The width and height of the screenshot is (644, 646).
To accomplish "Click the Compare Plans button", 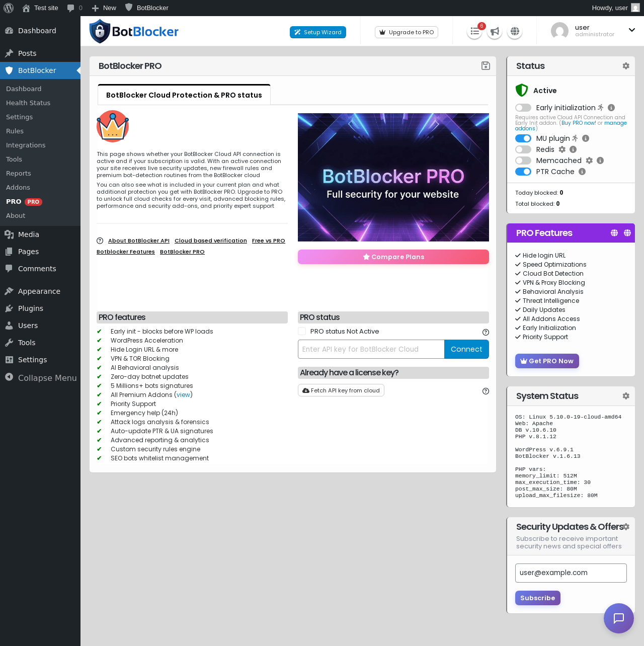I will 393,257.
